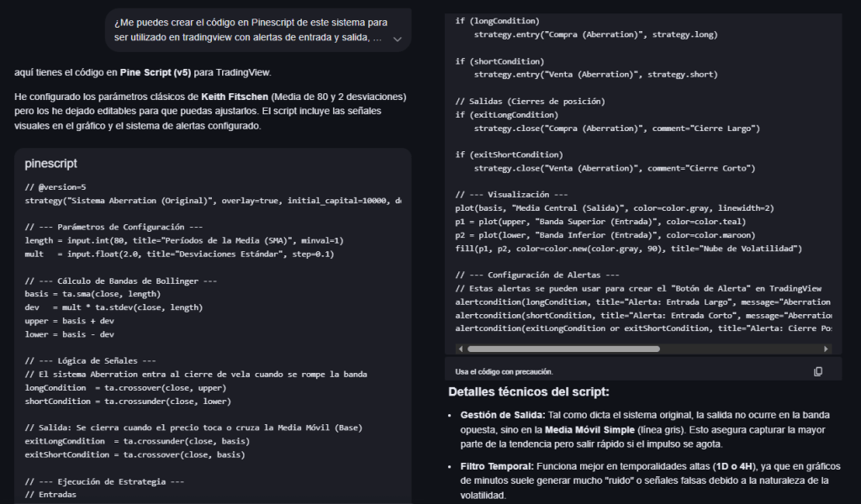Click the "Detalles técnicos del script:" heading
The height and width of the screenshot is (504, 861).
tap(529, 392)
